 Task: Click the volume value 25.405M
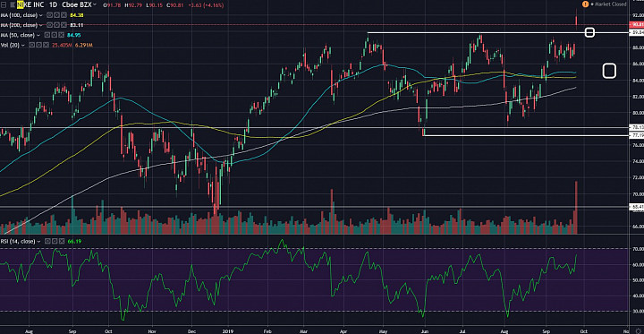(62, 46)
